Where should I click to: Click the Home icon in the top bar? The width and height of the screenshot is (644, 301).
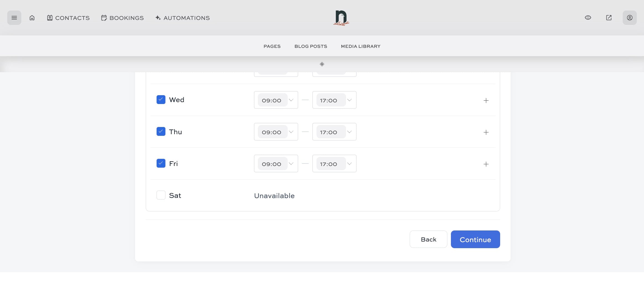[32, 17]
